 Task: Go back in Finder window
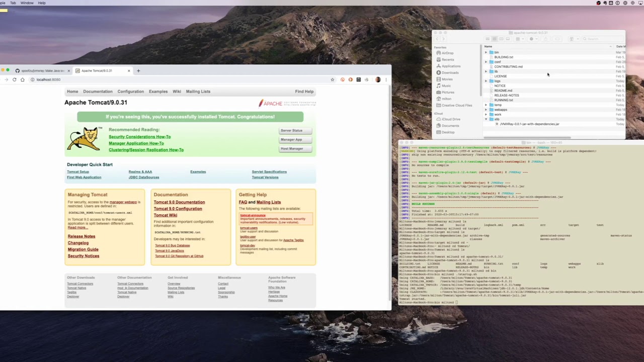pos(437,39)
